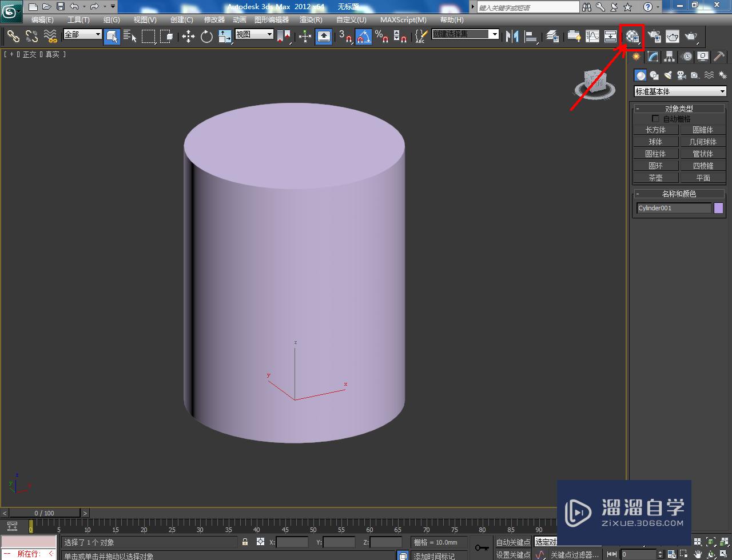732x560 pixels.
Task: Activate the Select and Rotate tool
Action: 206,37
